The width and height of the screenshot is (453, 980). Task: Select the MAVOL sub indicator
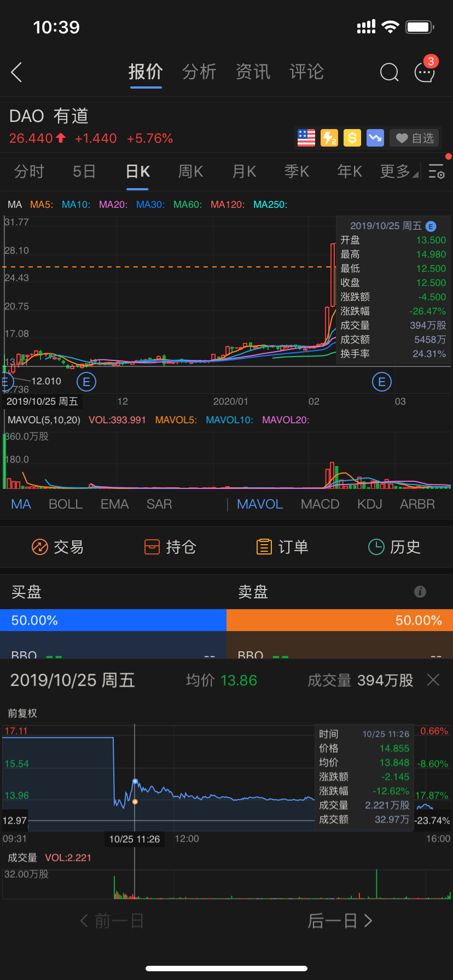click(260, 504)
